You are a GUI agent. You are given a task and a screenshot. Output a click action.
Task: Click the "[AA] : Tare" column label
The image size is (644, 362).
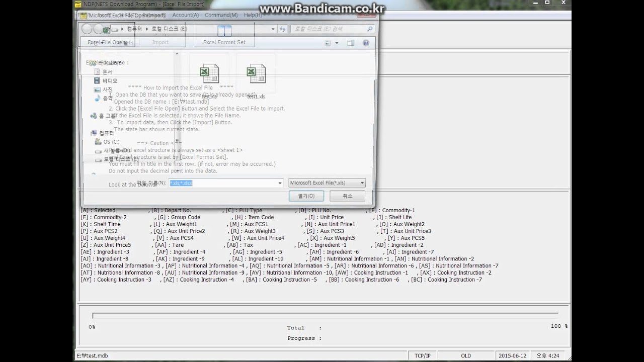point(170,245)
